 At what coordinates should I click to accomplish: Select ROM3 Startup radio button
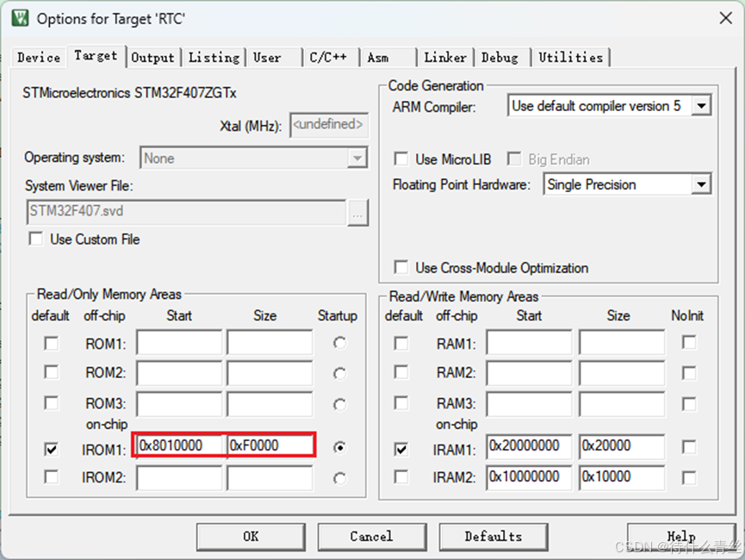click(339, 405)
